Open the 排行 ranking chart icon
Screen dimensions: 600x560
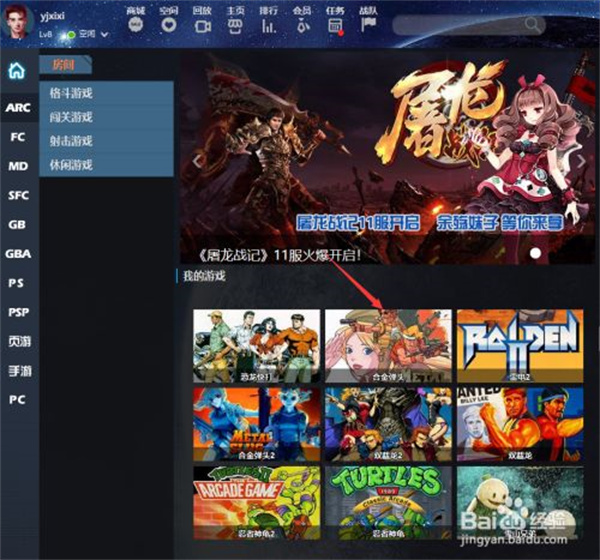[x=269, y=26]
